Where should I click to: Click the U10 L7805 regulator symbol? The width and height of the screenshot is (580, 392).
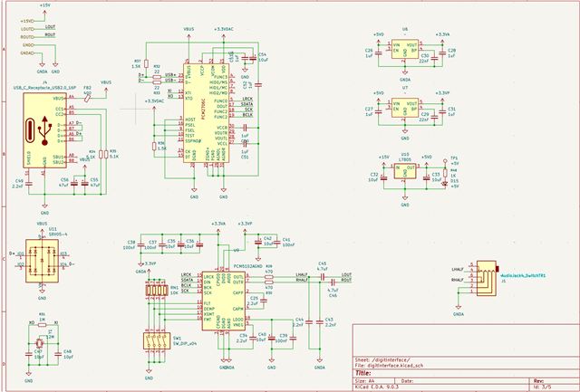[405, 171]
